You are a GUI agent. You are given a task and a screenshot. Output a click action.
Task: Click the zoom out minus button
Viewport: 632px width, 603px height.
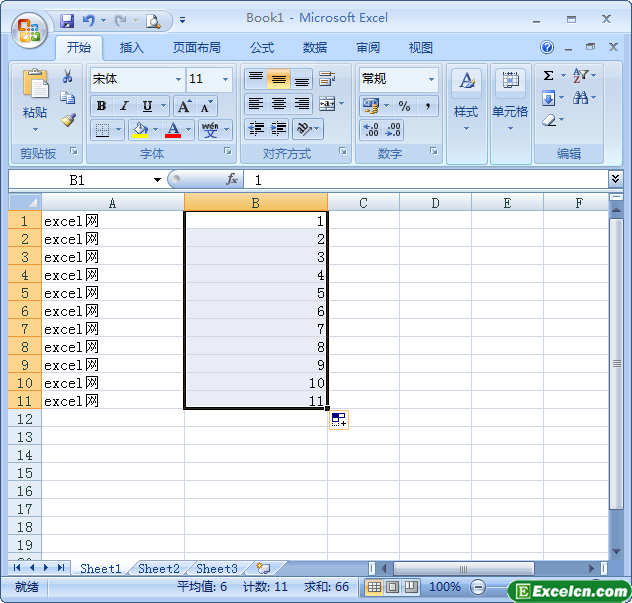point(478,587)
